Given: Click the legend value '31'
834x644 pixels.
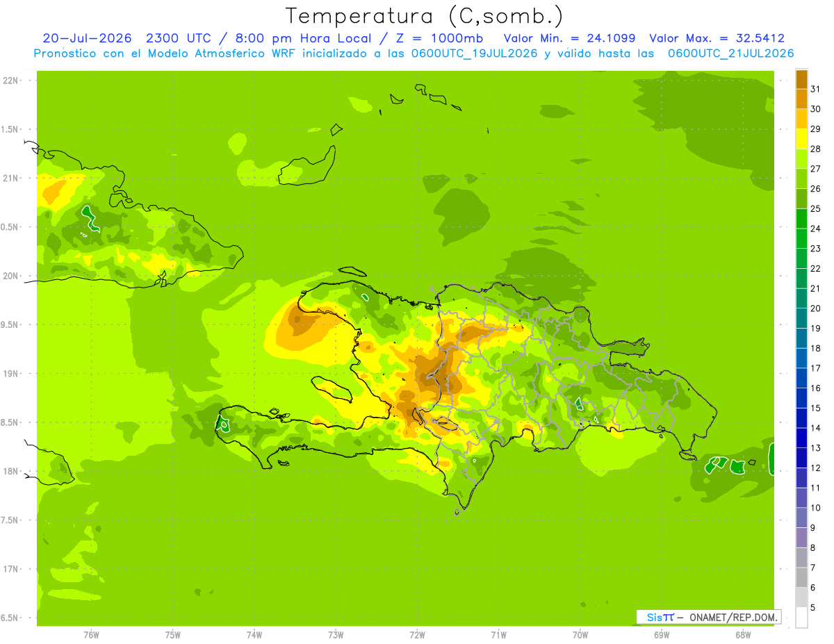Looking at the screenshot, I should click(x=816, y=89).
